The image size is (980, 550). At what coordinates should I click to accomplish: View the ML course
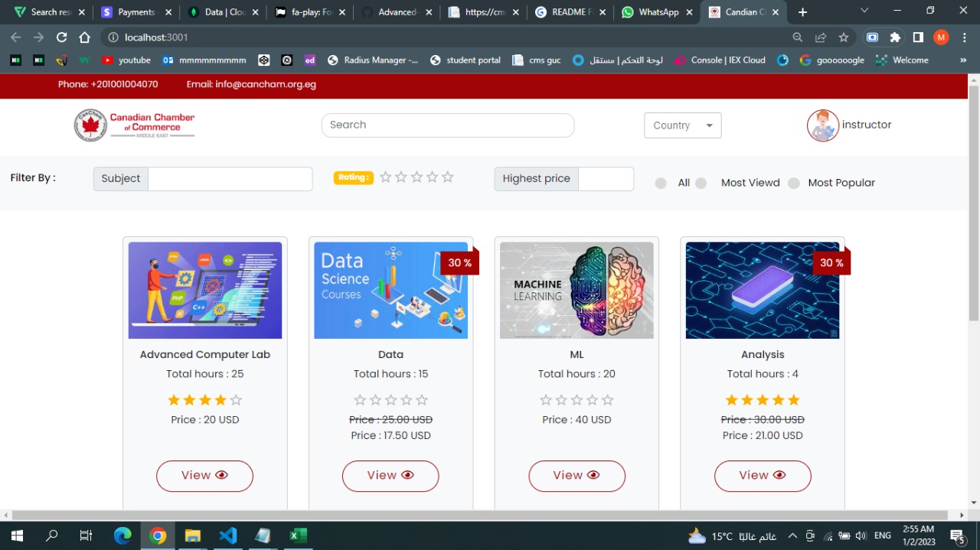pyautogui.click(x=577, y=476)
